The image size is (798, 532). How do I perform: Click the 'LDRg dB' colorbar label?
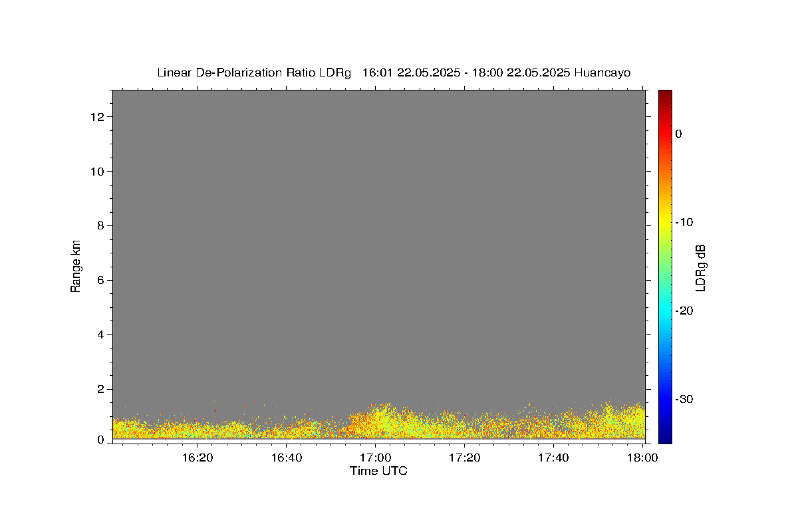(x=700, y=267)
